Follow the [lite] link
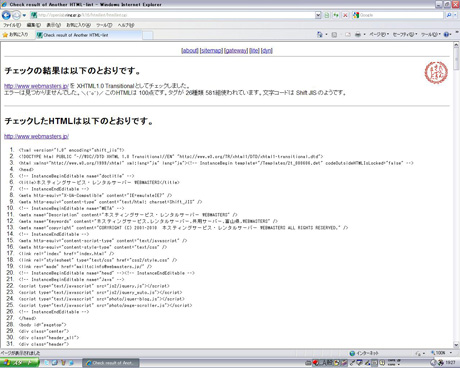Screen dimensions: 460x368 pyautogui.click(x=254, y=51)
